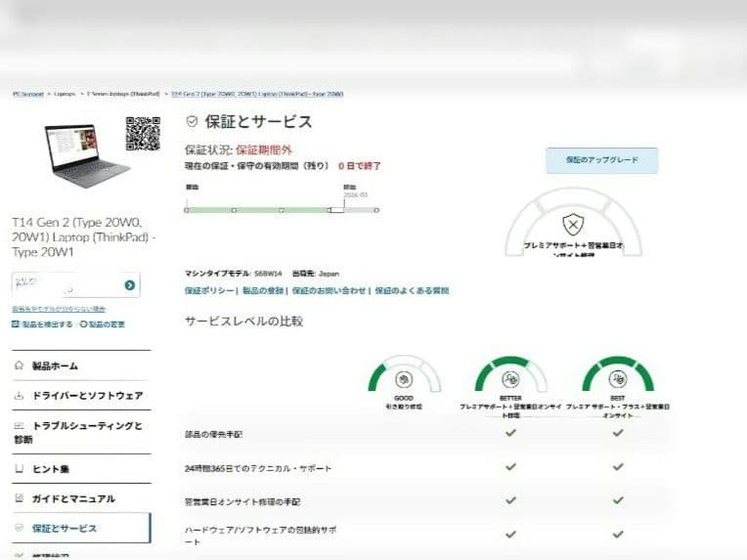Click BEST checkmark in 部品の優先手配 row

(618, 432)
